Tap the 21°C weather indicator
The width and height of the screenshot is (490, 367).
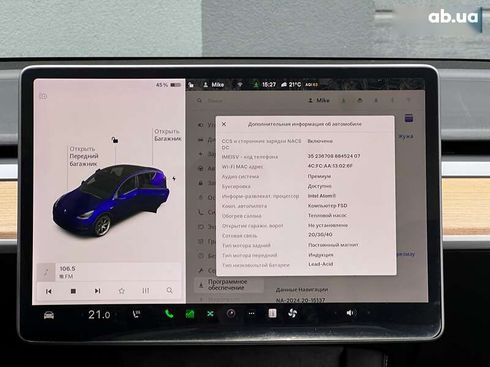coord(291,85)
